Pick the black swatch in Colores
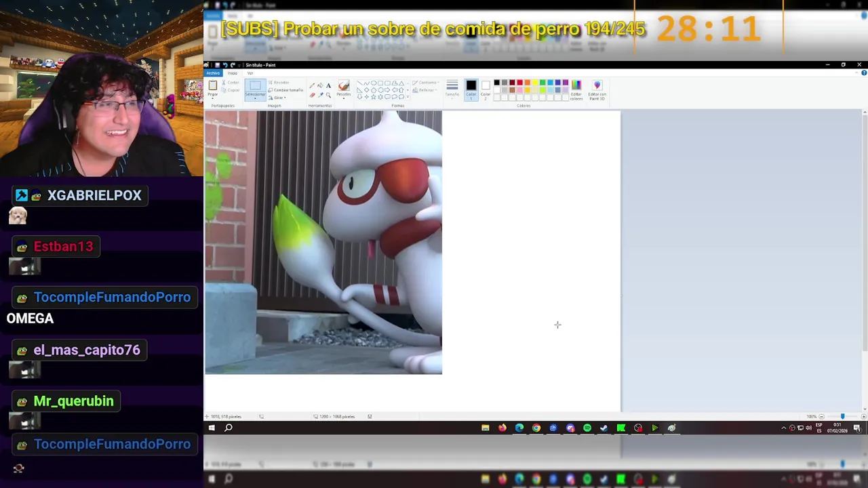 tap(497, 83)
